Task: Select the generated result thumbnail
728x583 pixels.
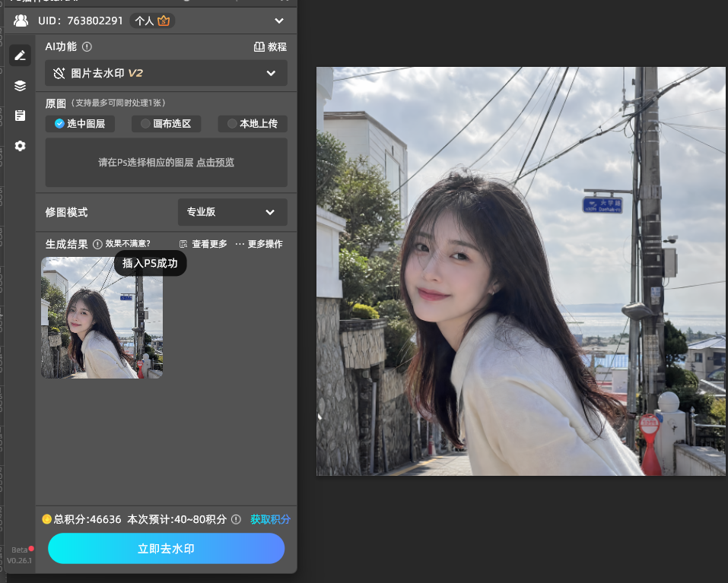Action: point(102,318)
